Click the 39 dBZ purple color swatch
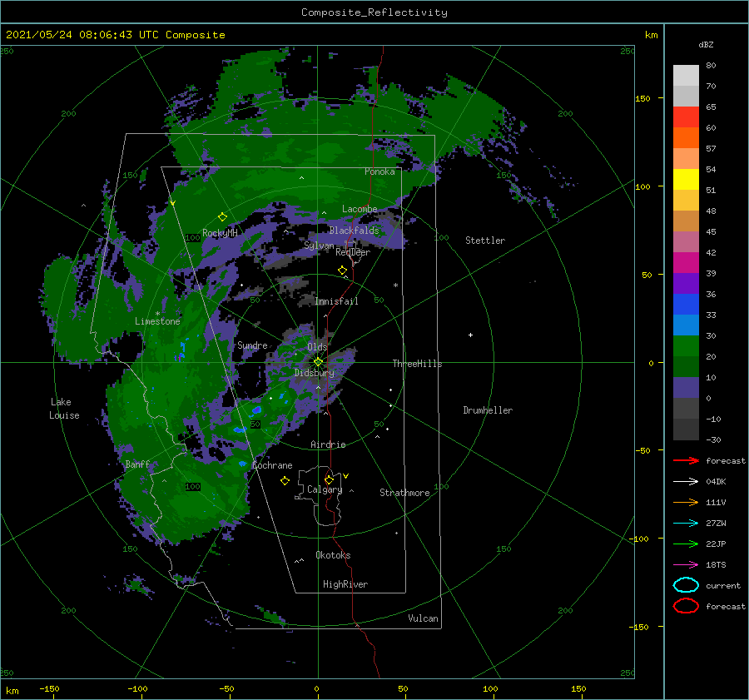Image resolution: width=749 pixels, height=700 pixels. 686,283
